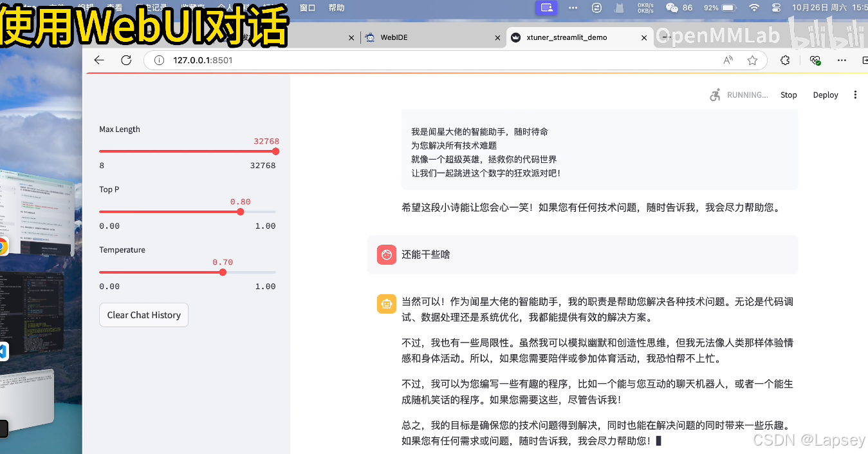Open the browser ellipsis settings menu
The height and width of the screenshot is (454, 868).
click(842, 60)
